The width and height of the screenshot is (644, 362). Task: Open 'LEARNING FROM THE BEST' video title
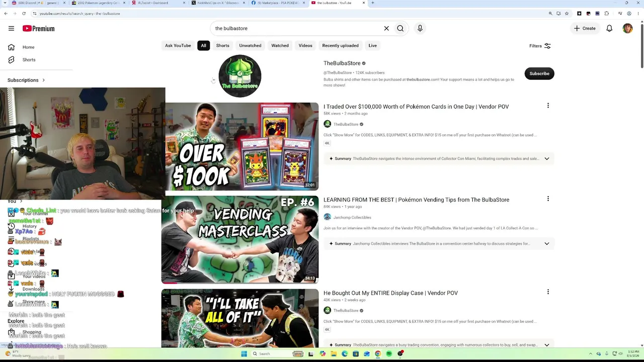tap(416, 200)
